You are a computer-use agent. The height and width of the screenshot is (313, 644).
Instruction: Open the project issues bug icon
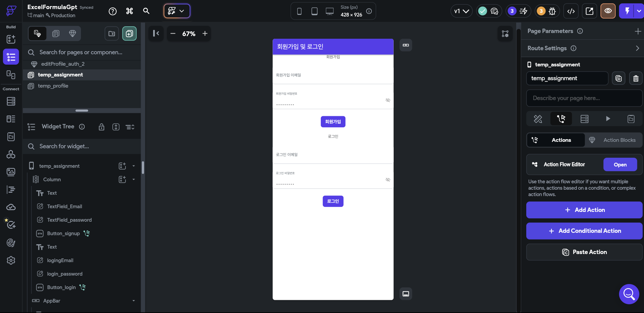pyautogui.click(x=552, y=11)
